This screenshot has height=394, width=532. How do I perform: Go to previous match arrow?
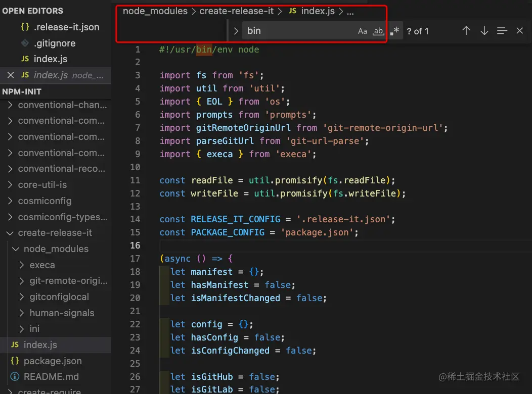(x=466, y=31)
